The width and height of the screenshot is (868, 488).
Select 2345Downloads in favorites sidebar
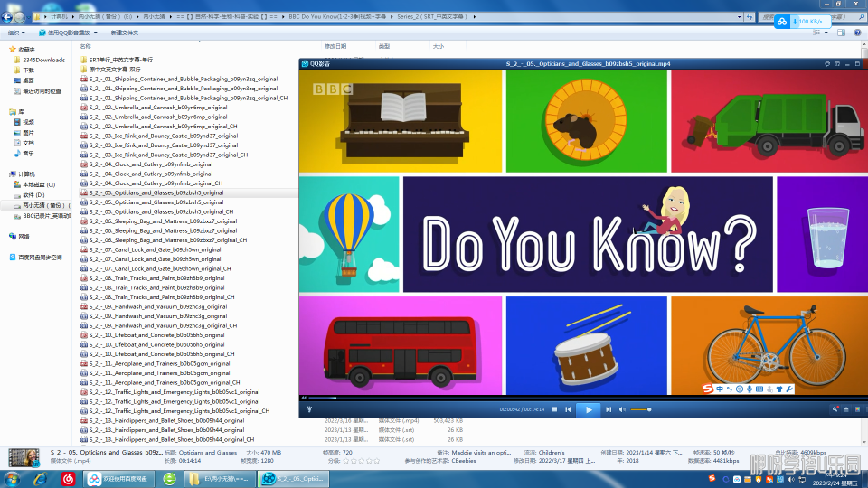coord(43,60)
